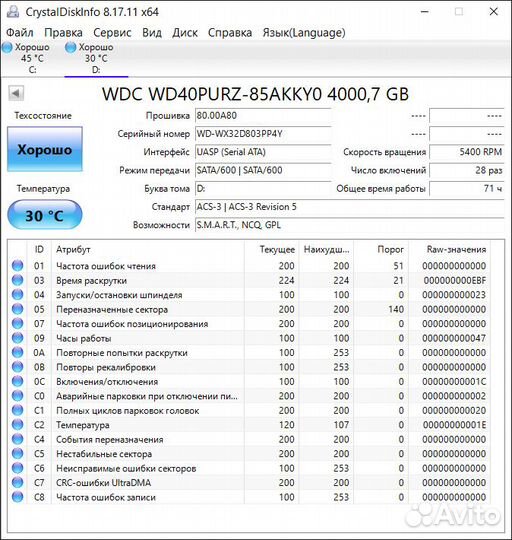This screenshot has width=512, height=540.
Task: Click status dot for C5 Нестабильные сектора
Action: (x=18, y=454)
